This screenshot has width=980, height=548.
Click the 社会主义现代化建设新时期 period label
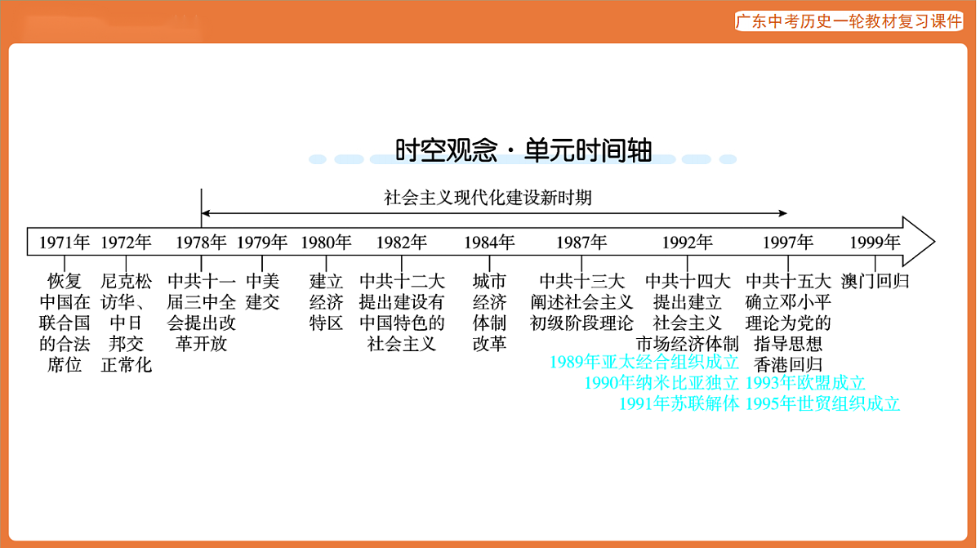[488, 197]
